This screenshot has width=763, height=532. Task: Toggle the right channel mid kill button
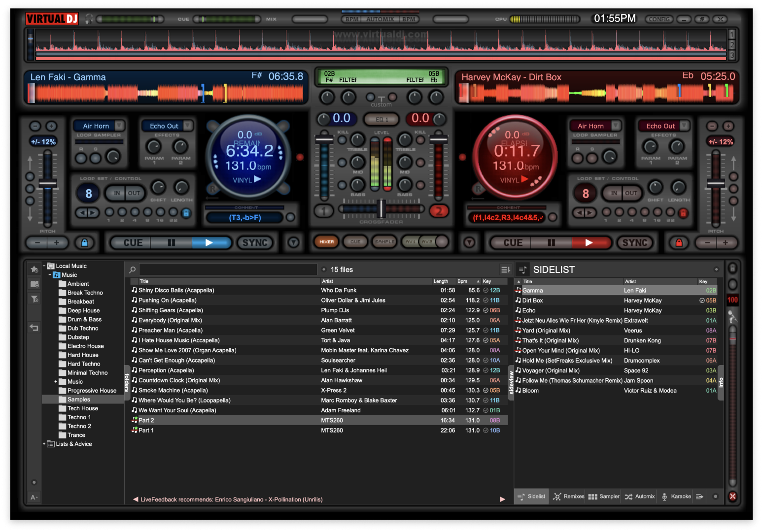[x=420, y=163]
